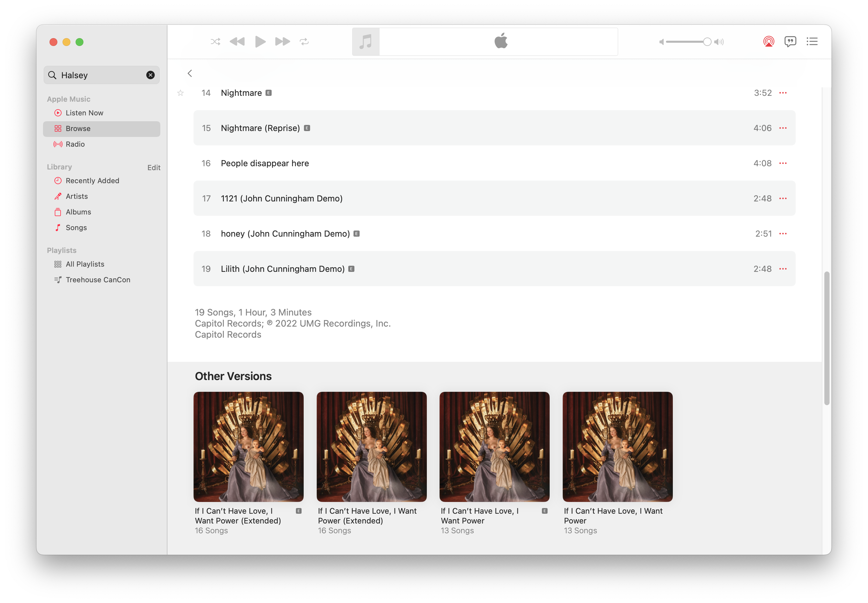Viewport: 868px width, 603px height.
Task: Favorite the Nightmare track with star
Action: (181, 93)
